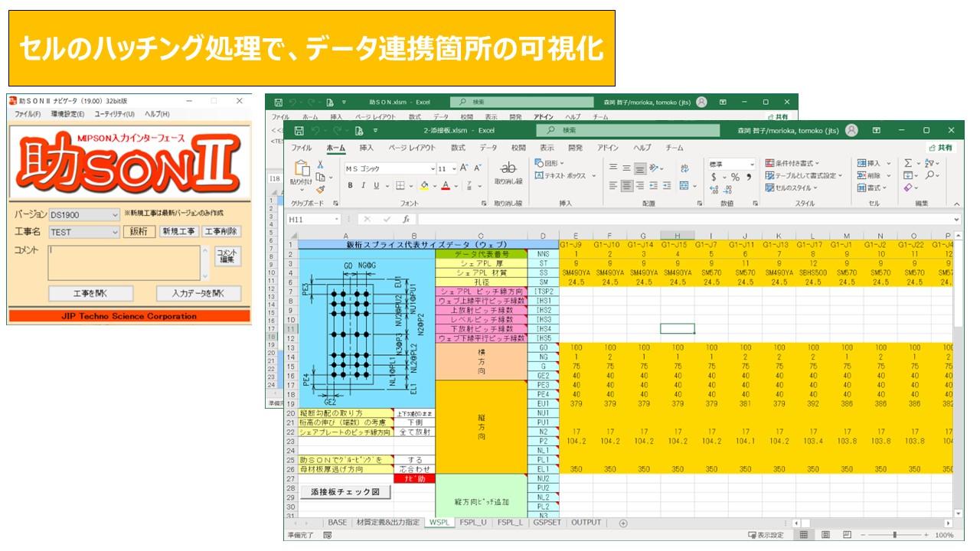
Task: Click the cell Name Box showing H11
Action: pyautogui.click(x=310, y=220)
